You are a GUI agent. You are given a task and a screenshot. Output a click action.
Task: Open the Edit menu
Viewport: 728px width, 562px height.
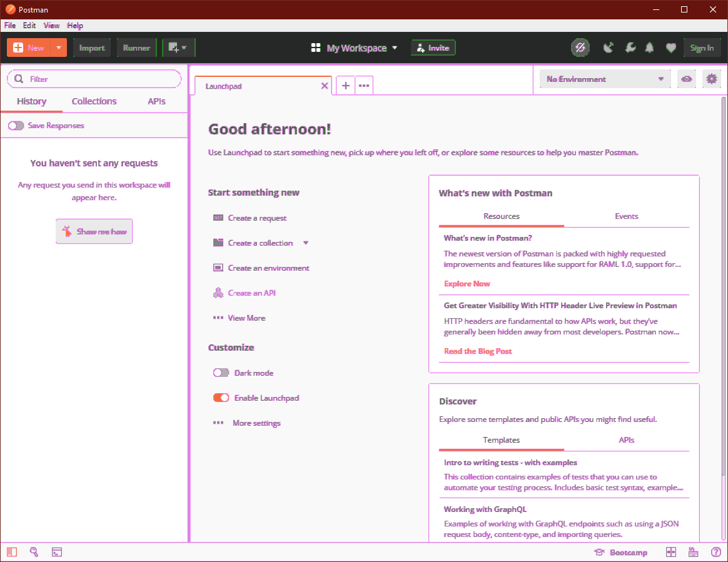pos(29,26)
